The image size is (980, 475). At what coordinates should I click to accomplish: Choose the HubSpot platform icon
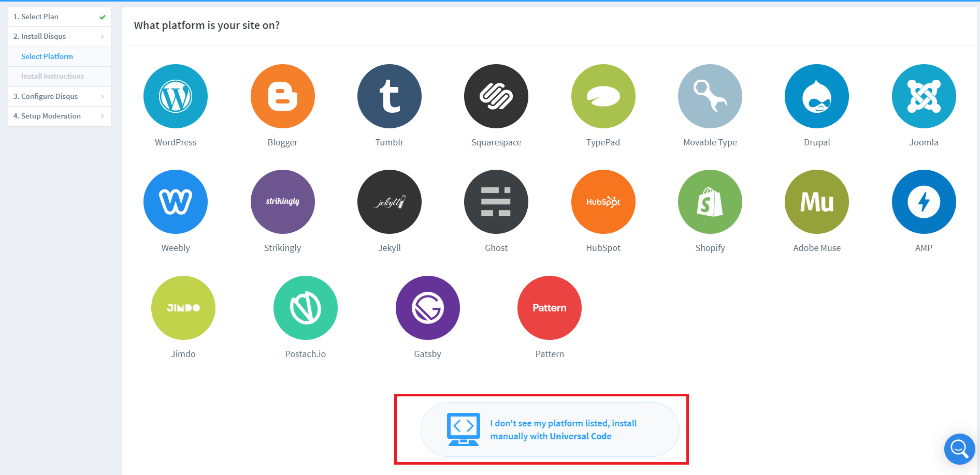coord(603,202)
